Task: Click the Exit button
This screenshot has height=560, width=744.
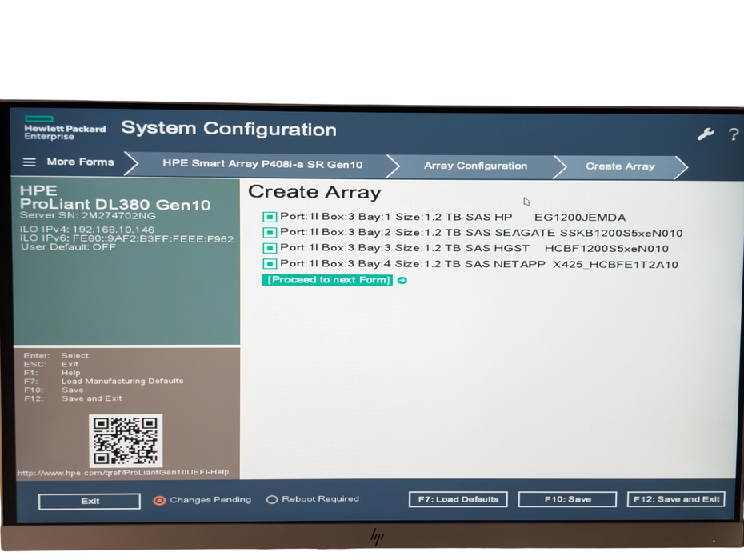Action: click(90, 501)
